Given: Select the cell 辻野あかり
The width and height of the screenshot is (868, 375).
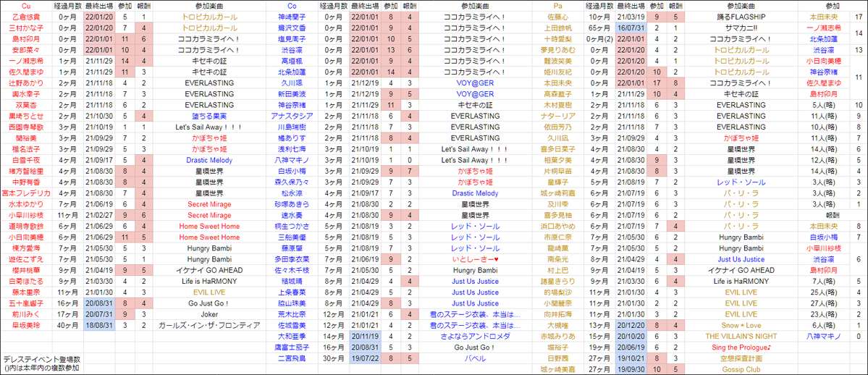Looking at the screenshot, I should click(x=26, y=83).
